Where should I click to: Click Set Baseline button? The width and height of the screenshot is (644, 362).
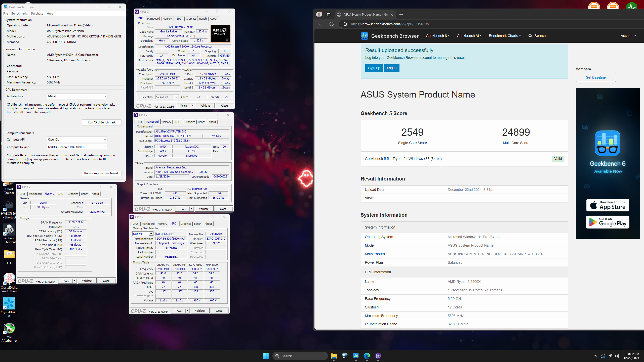tap(596, 77)
